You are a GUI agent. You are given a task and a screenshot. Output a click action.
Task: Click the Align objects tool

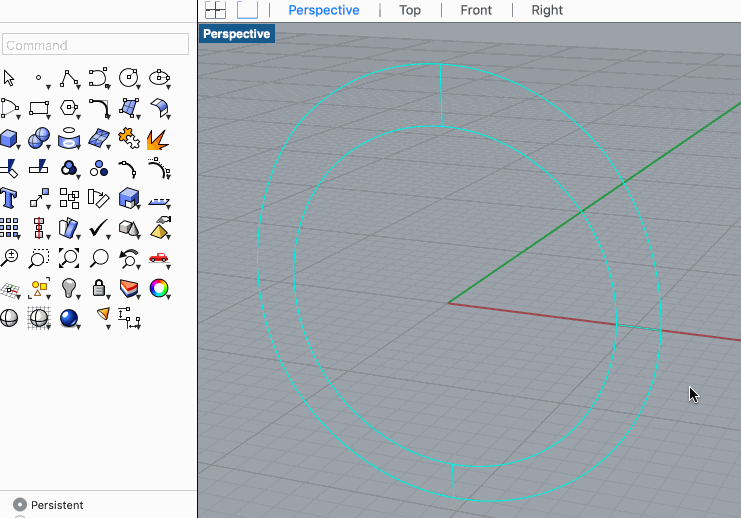(x=39, y=228)
